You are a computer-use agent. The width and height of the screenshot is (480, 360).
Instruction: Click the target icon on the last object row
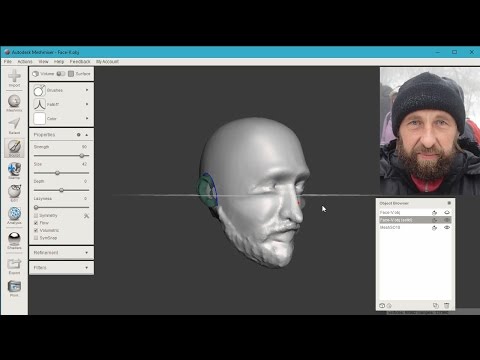(x=434, y=228)
